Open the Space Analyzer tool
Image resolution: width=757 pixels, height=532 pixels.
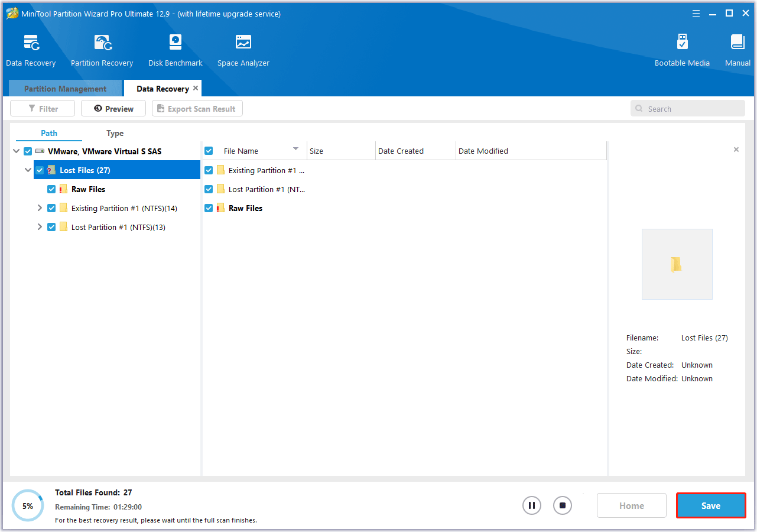pos(243,43)
